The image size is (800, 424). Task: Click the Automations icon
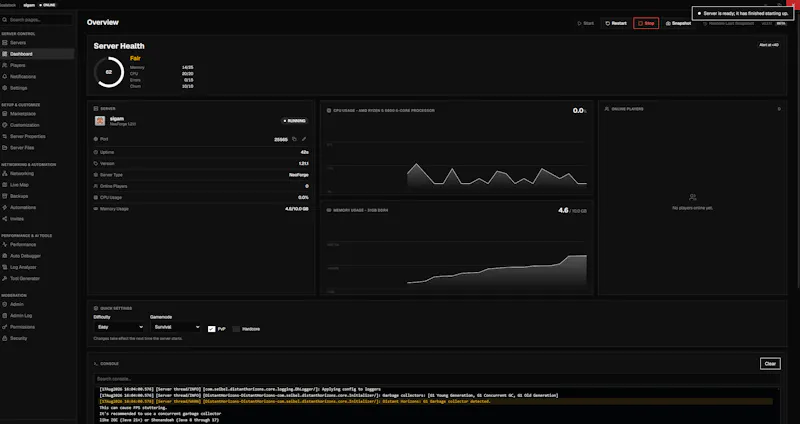click(x=5, y=208)
